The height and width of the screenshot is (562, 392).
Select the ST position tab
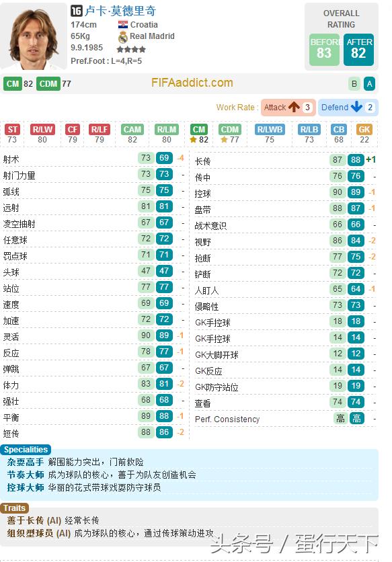pos(12,129)
